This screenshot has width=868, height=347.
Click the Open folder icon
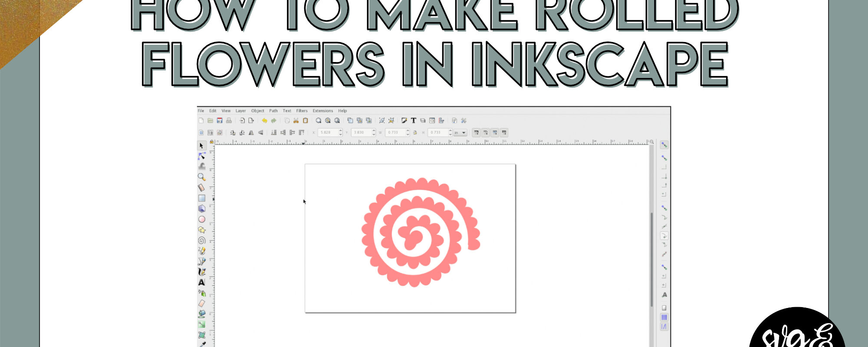click(x=210, y=121)
